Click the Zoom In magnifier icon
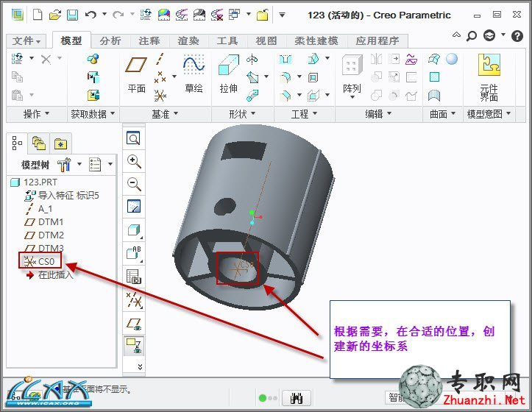The width and height of the screenshot is (532, 412). (x=134, y=161)
